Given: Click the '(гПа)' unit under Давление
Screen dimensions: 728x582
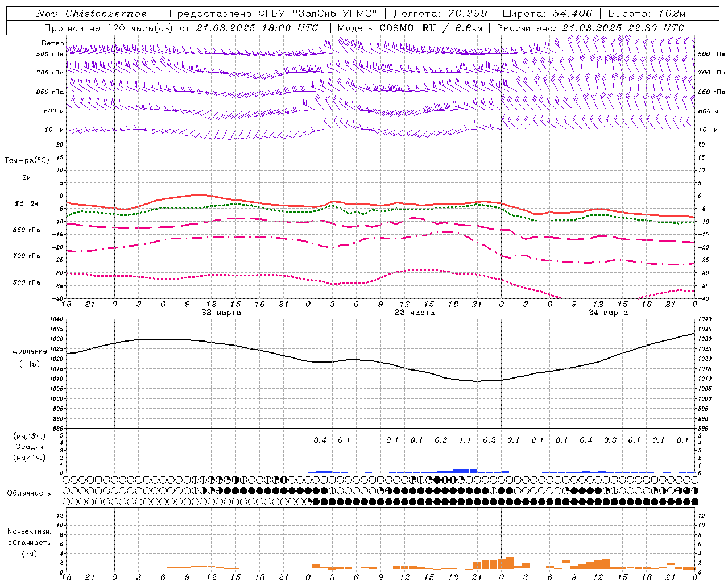Looking at the screenshot, I should coord(30,364).
